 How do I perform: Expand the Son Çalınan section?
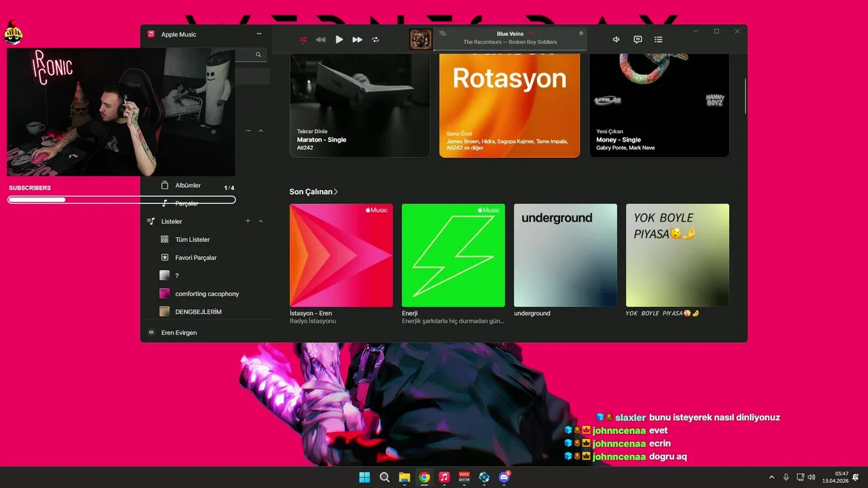(313, 192)
